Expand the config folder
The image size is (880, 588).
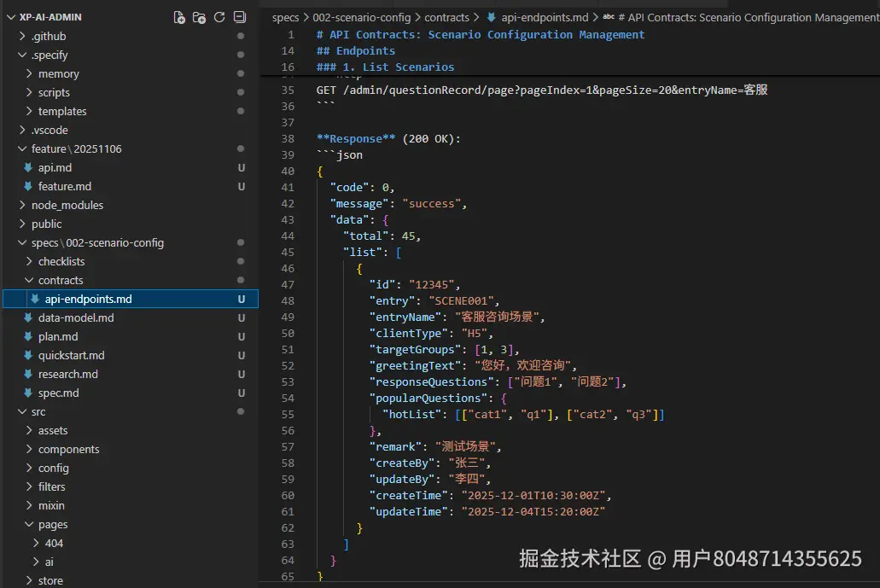(29, 468)
